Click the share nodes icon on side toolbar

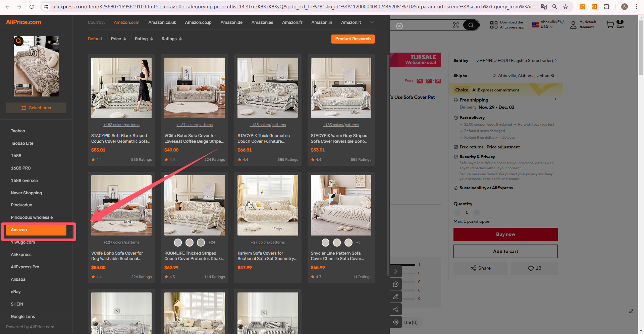395,309
